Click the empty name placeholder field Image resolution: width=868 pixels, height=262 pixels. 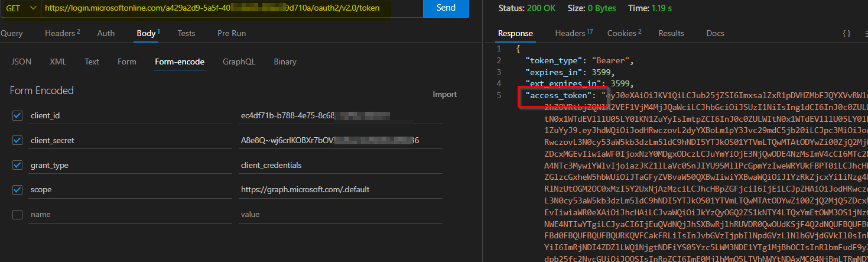pyautogui.click(x=130, y=214)
